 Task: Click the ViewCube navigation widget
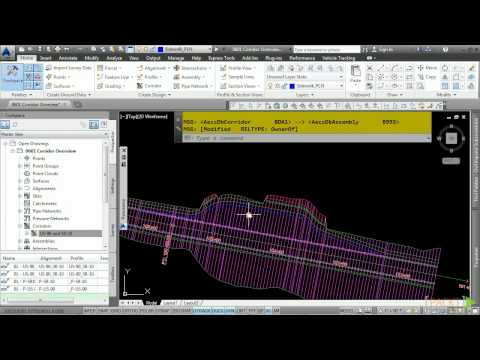[x=451, y=138]
